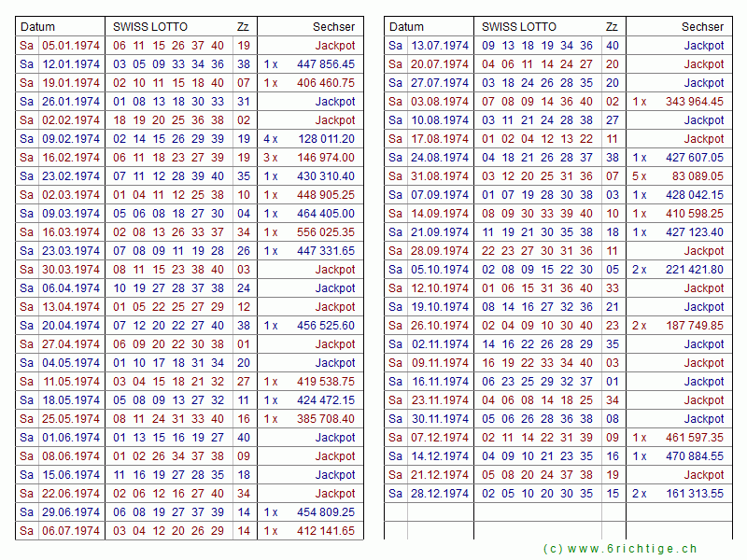Screen dimensions: 747x560
Task: Click the draw date 13.07.1974
Action: [439, 46]
